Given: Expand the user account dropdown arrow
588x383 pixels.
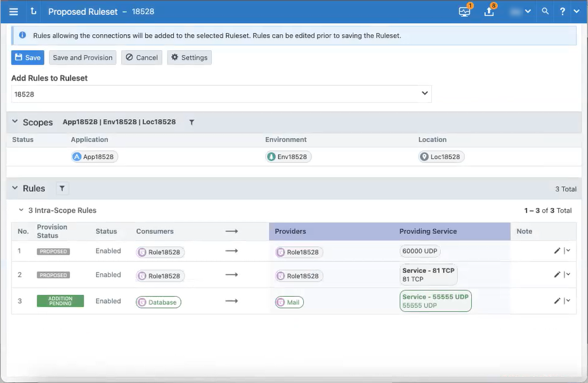Looking at the screenshot, I should [x=528, y=11].
